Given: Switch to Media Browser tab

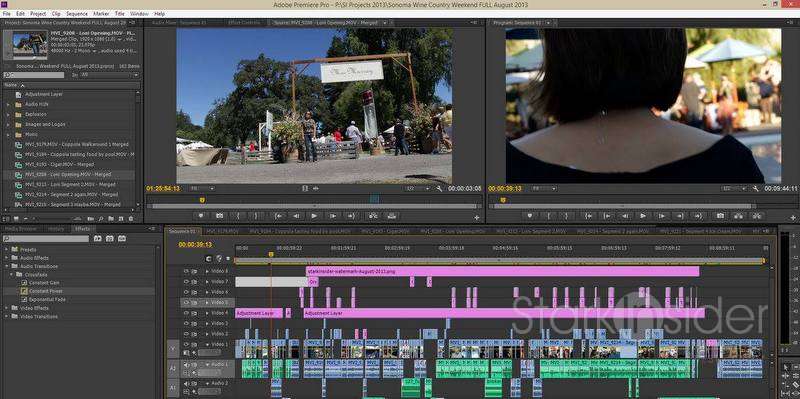Looking at the screenshot, I should (x=20, y=229).
